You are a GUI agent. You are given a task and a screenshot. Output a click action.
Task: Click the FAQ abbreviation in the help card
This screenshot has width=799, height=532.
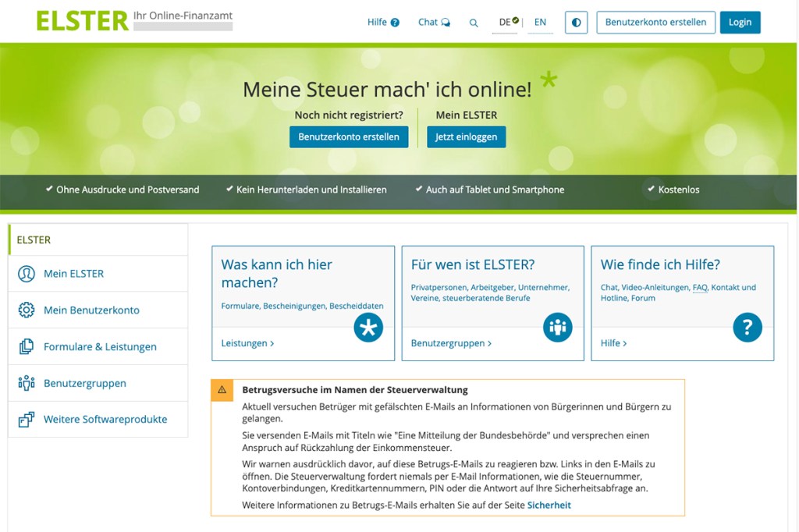700,287
